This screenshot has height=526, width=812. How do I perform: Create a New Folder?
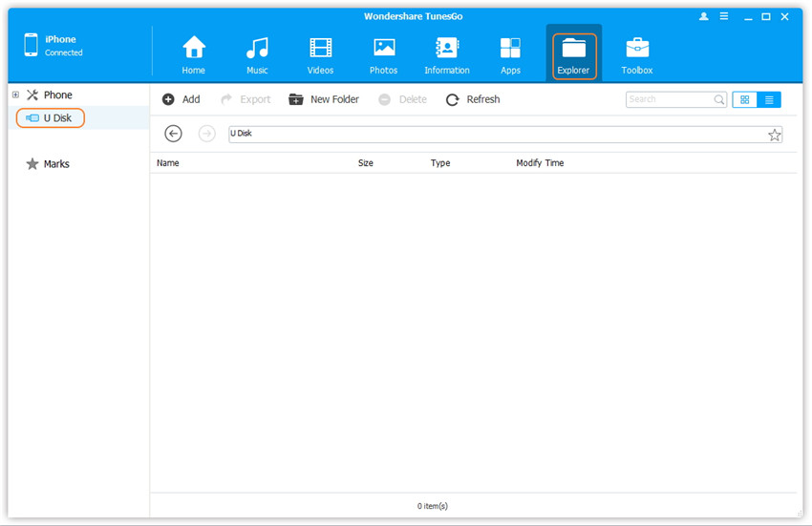pos(324,99)
